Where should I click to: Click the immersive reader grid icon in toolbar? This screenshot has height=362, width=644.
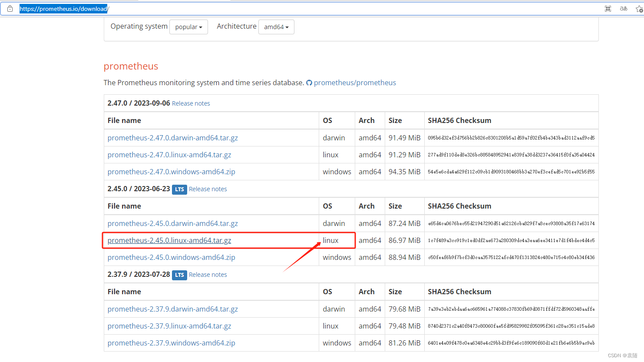[x=608, y=8]
